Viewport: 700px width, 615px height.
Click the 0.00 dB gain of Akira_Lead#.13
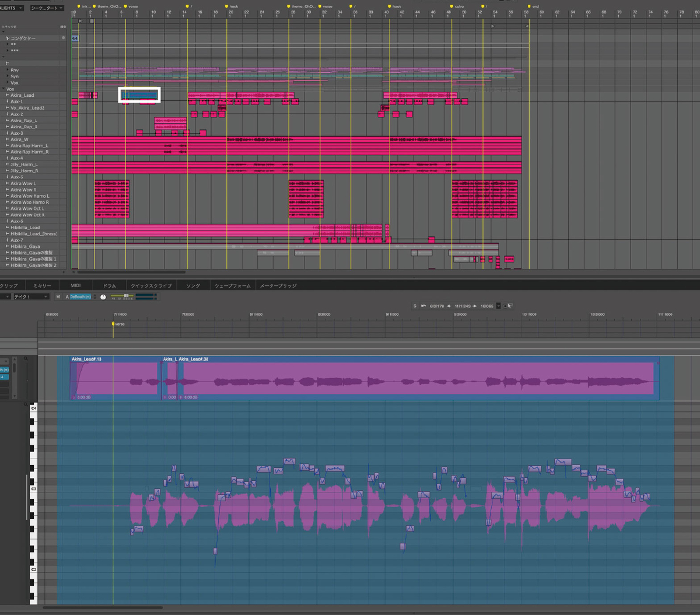pos(83,397)
